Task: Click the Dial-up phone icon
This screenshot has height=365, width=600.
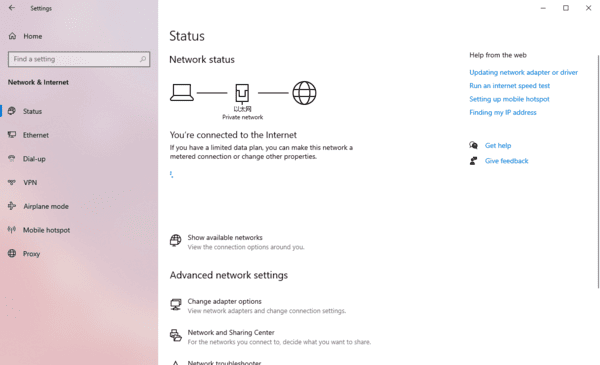Action: pos(12,158)
